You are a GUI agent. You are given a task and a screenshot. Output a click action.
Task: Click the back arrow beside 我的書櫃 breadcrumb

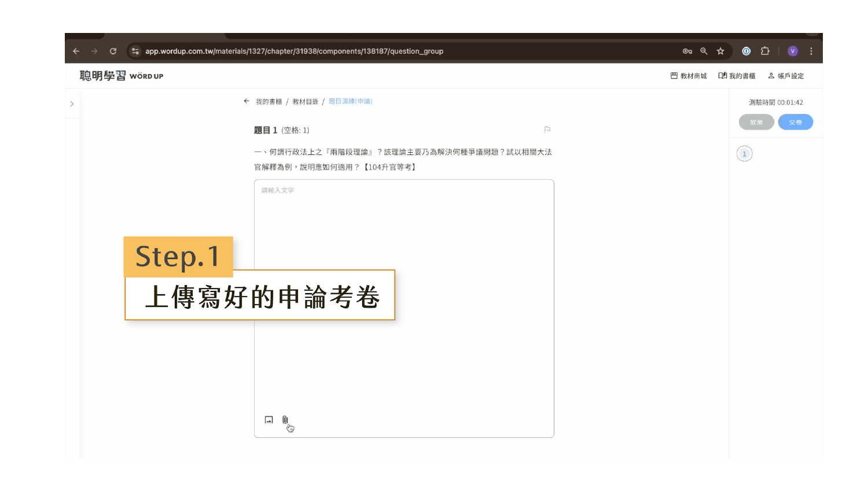pos(247,101)
